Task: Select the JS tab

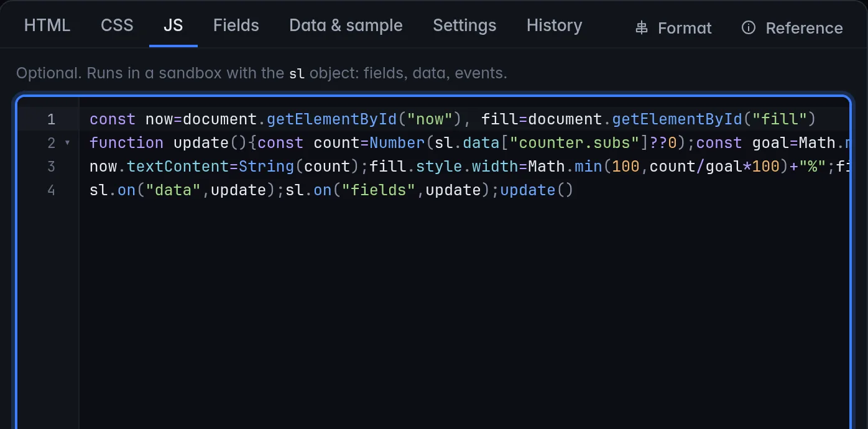Action: pos(173,25)
